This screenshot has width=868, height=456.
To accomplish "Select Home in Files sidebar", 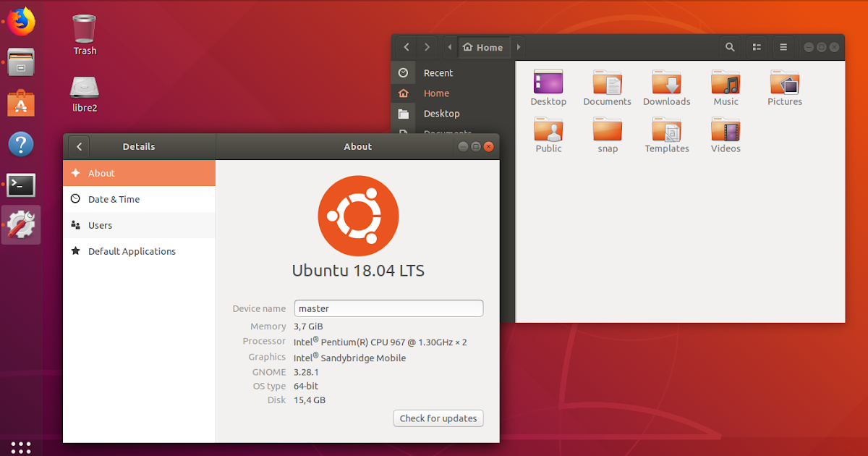I will [x=453, y=93].
